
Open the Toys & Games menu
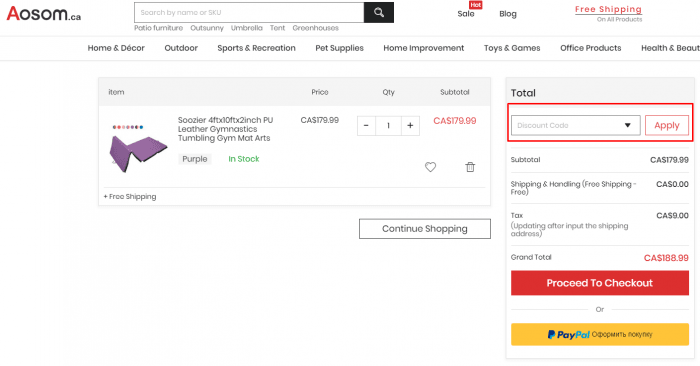tap(512, 48)
